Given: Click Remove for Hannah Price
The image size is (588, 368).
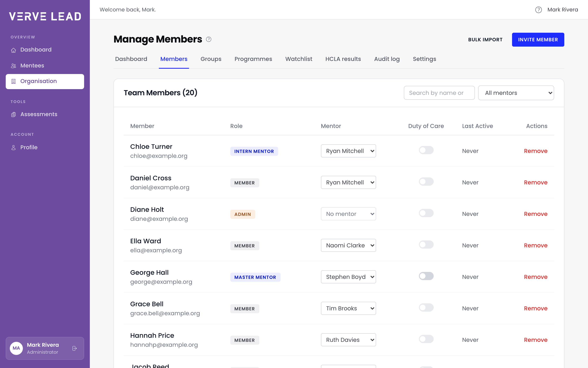Looking at the screenshot, I should (x=536, y=340).
